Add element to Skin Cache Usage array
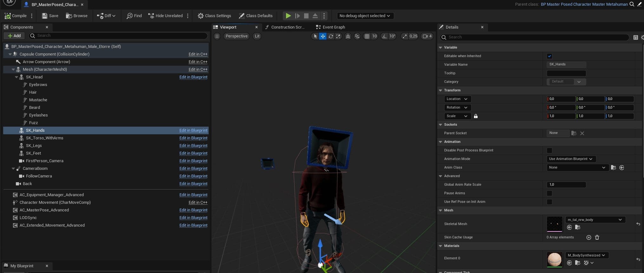 point(589,237)
